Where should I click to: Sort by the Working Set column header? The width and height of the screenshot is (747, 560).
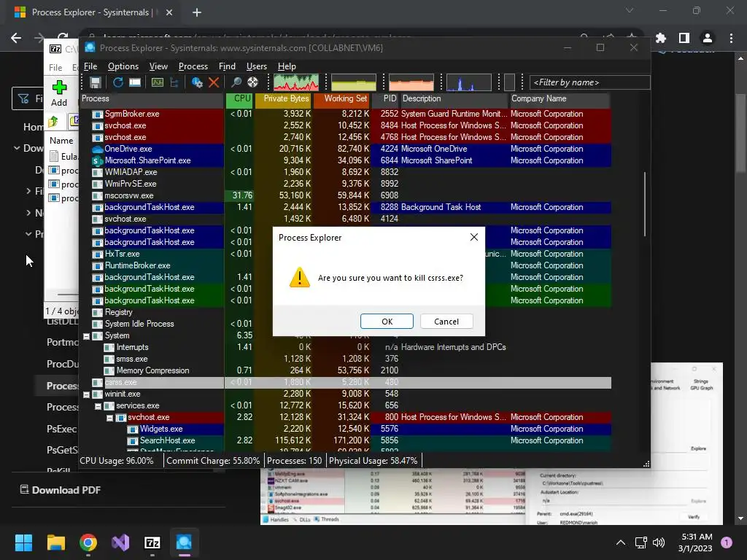coord(341,98)
